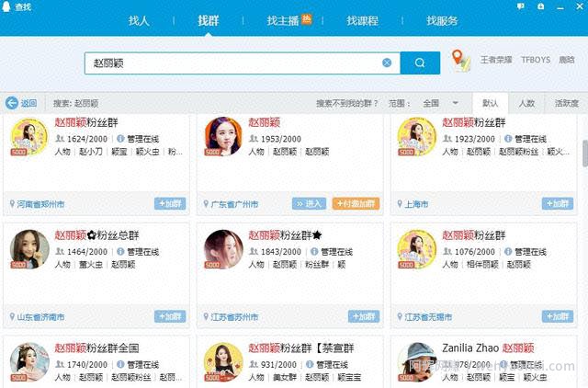Click info icon beside 管理在线 in 1843/2000 group
This screenshot has height=388, width=588.
(314, 251)
